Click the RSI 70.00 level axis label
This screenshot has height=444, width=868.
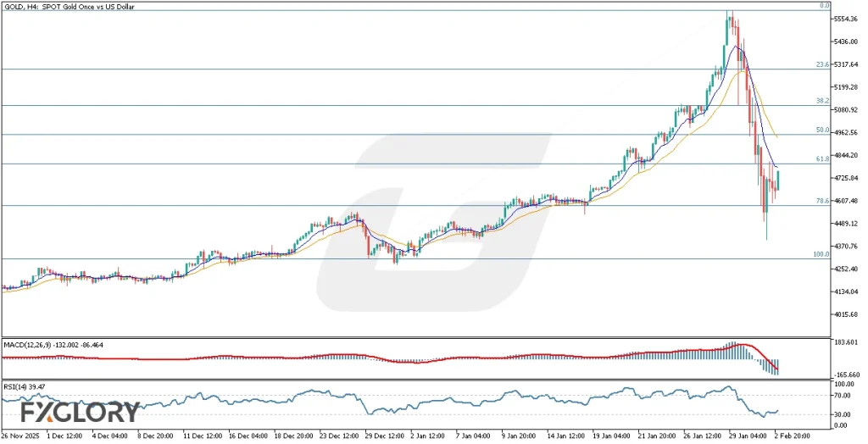pos(841,395)
